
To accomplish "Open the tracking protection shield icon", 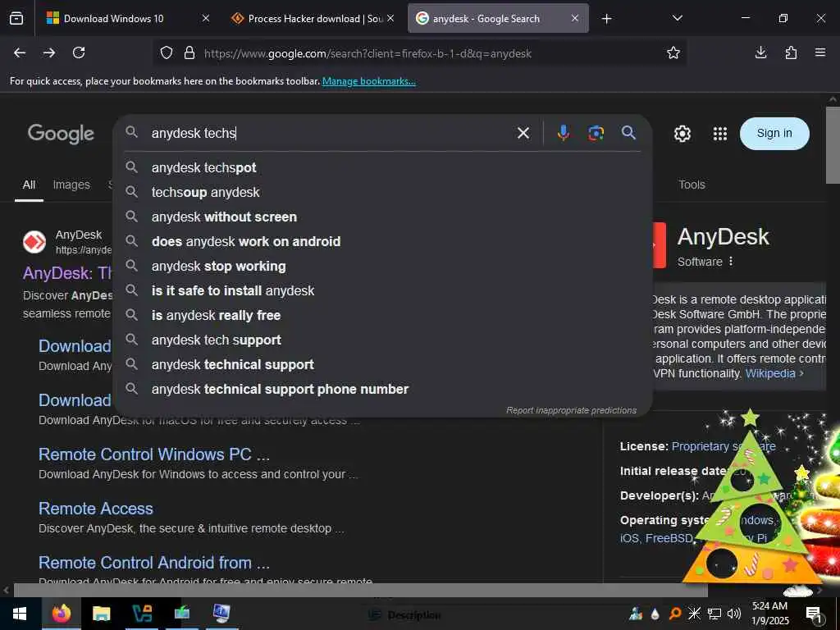I will pyautogui.click(x=167, y=53).
